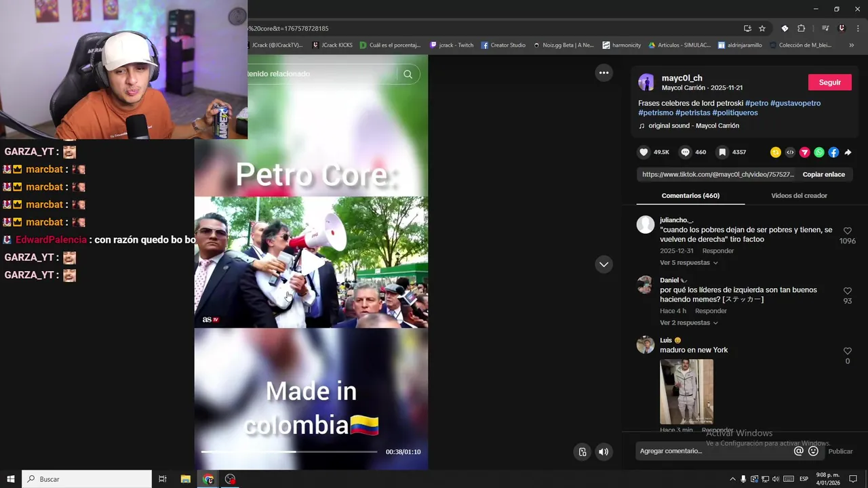Image resolution: width=868 pixels, height=488 pixels.
Task: Toggle the auto-scroll button beside volume
Action: [582, 452]
